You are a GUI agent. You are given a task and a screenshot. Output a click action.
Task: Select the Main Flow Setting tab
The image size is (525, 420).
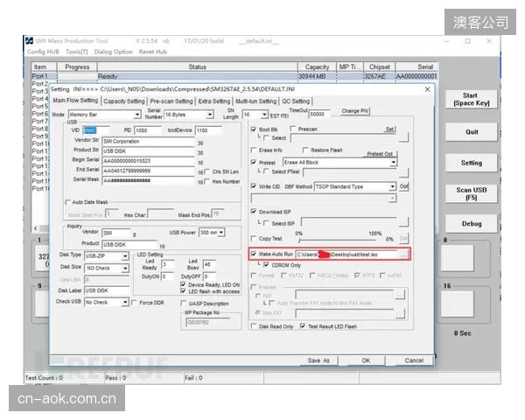(75, 101)
